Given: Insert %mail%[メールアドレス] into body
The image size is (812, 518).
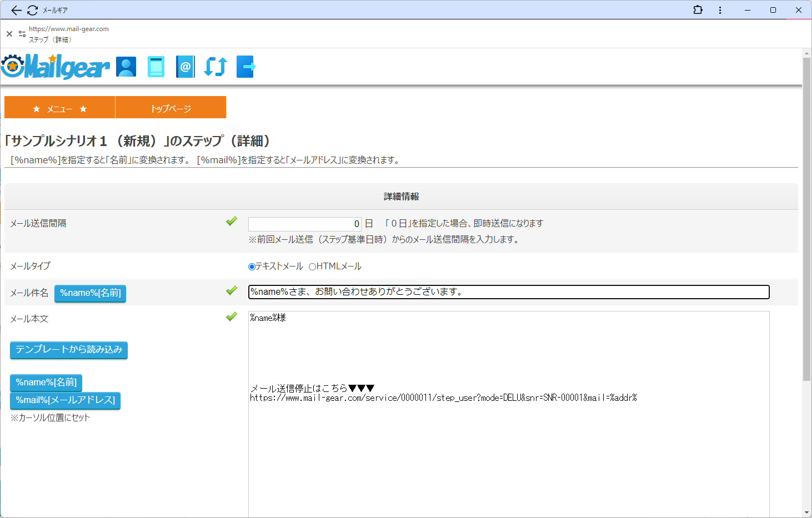Looking at the screenshot, I should coord(65,400).
